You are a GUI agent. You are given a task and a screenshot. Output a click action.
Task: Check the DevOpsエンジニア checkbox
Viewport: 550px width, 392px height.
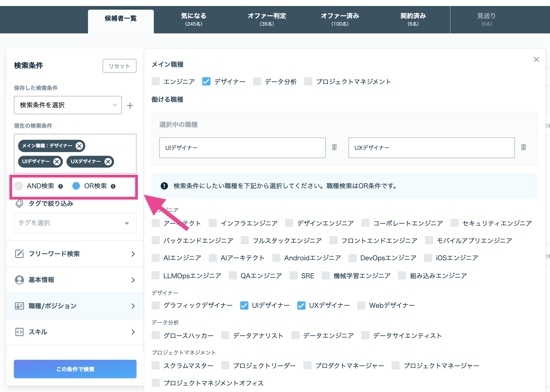352,258
